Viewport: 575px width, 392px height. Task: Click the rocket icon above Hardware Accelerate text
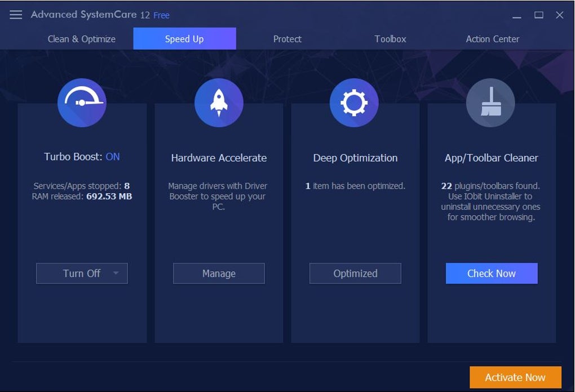pos(219,102)
